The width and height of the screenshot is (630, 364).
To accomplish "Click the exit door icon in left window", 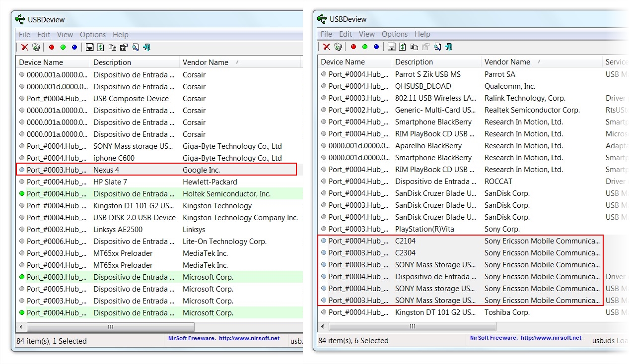I will click(146, 47).
